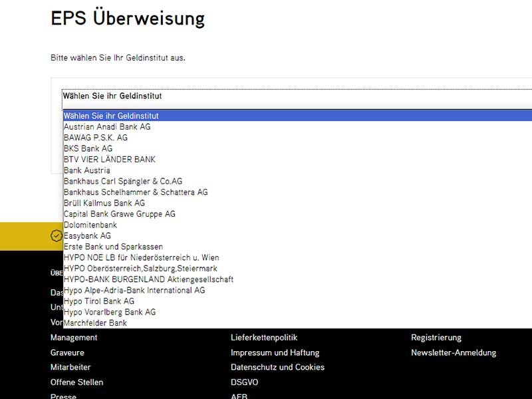Pick HYPO NOE LB für Niederösterreich u. Wien
The width and height of the screenshot is (532, 399).
click(297, 257)
